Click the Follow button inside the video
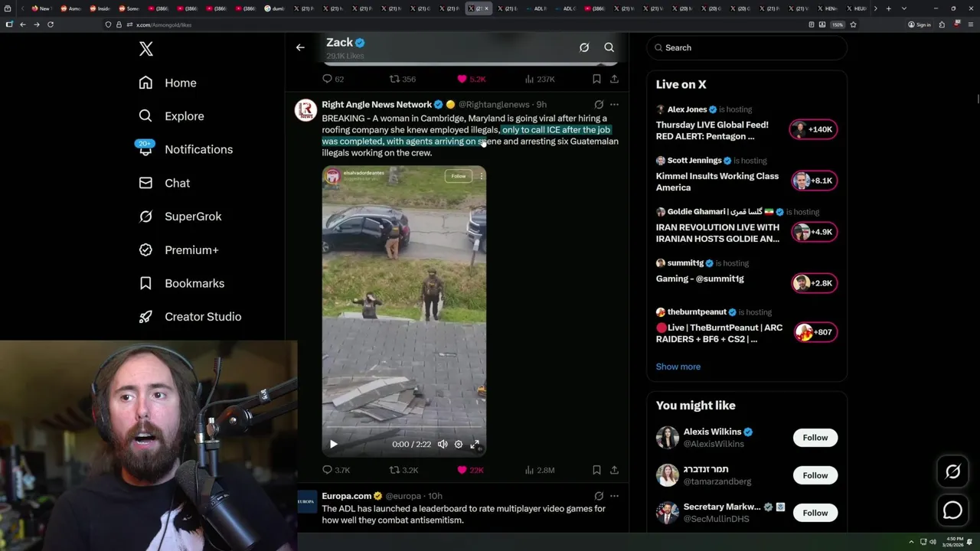The image size is (980, 551). tap(458, 176)
